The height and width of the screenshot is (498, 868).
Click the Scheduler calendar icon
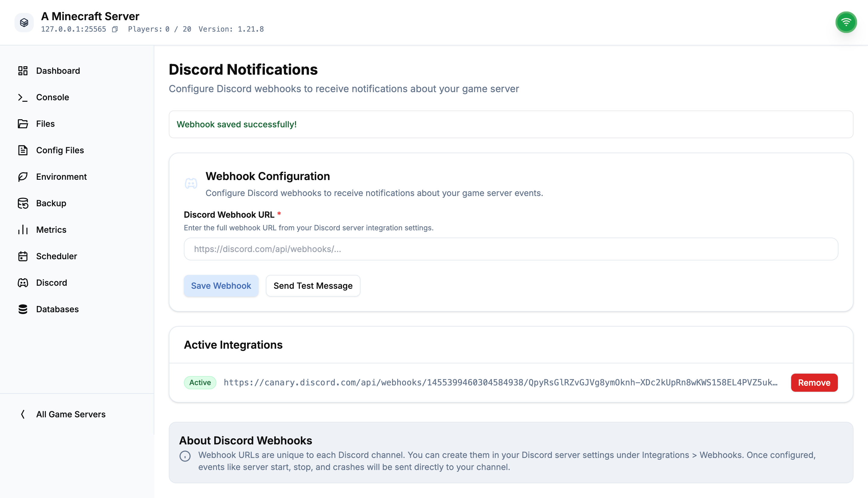23,256
